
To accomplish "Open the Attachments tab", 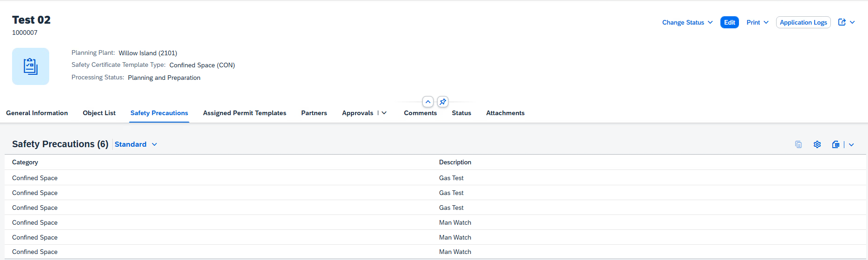I will 505,113.
